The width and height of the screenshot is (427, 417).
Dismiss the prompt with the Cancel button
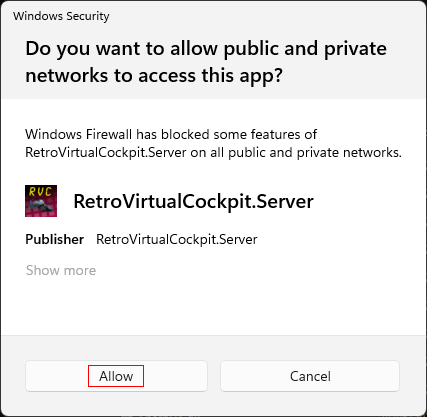coord(310,376)
